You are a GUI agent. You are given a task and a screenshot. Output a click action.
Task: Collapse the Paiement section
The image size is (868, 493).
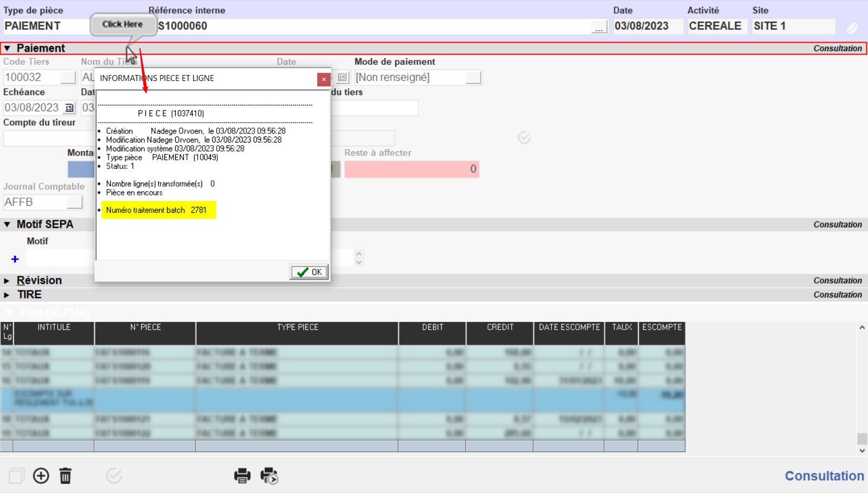pos(7,49)
